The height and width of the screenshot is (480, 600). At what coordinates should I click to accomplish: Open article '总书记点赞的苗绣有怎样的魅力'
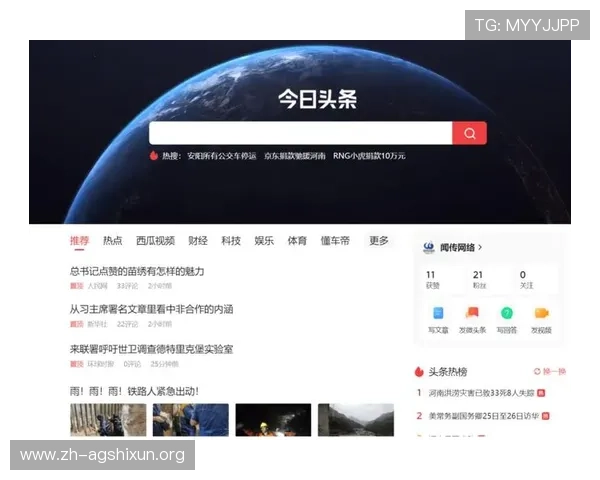pyautogui.click(x=137, y=271)
